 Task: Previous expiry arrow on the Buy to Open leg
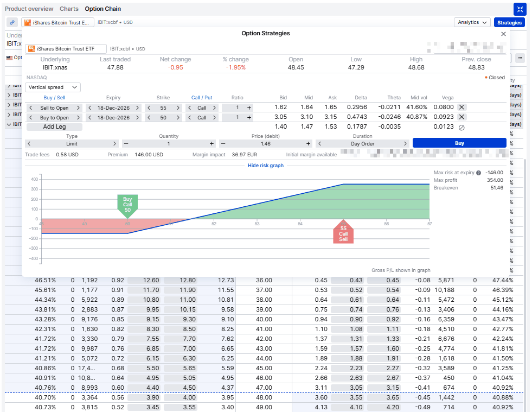[90, 117]
